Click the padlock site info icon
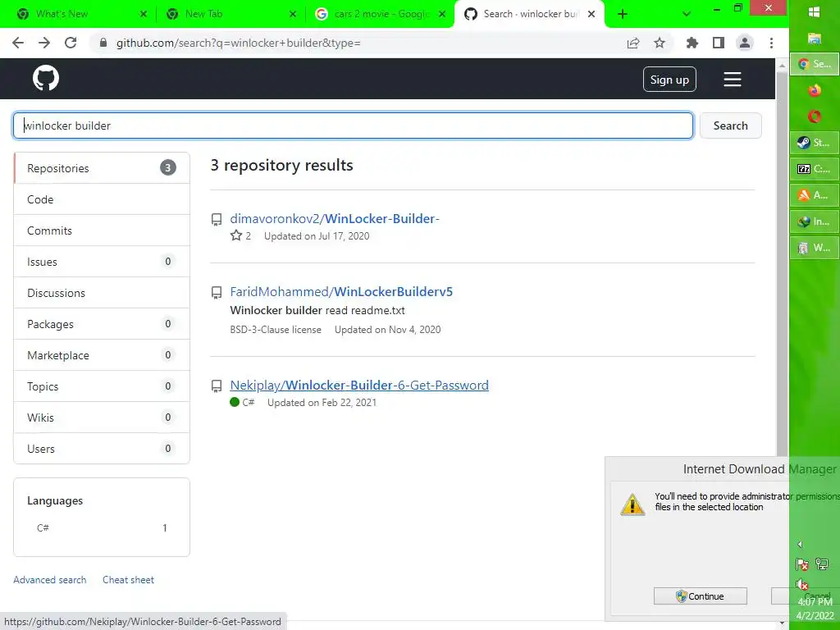 (103, 43)
